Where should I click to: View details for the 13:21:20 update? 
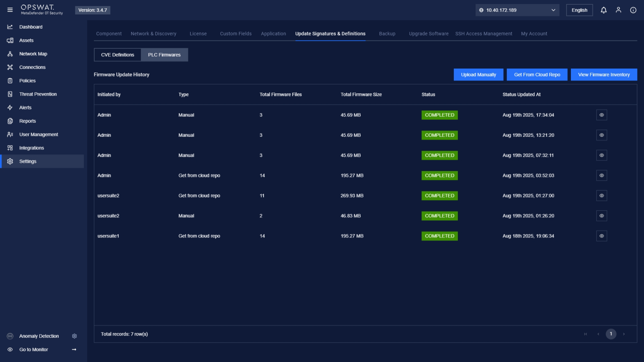pos(601,135)
